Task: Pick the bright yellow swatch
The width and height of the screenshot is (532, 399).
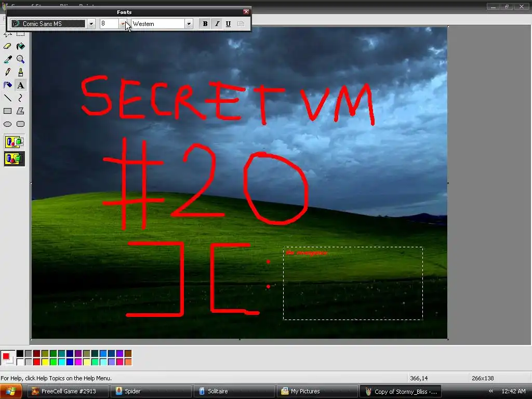Action: click(x=45, y=362)
